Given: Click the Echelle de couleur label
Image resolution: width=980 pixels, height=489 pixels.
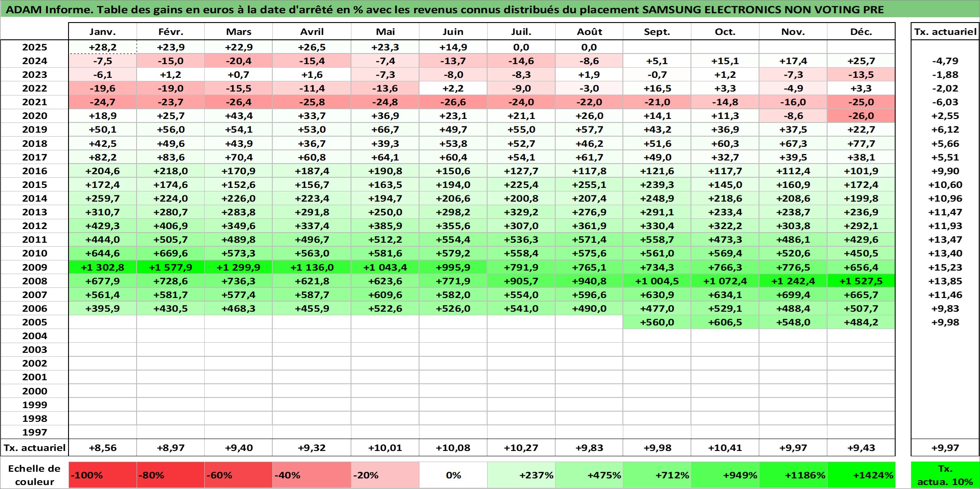Looking at the screenshot, I should tap(34, 475).
